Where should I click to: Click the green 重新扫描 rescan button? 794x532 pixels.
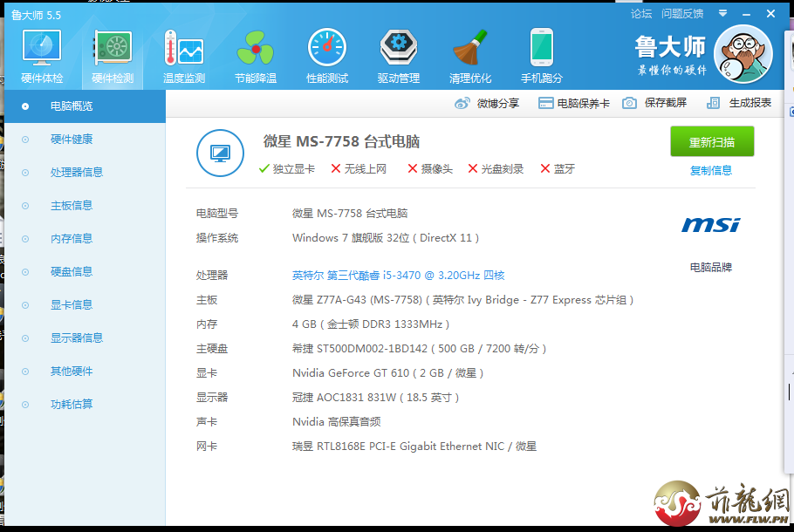point(712,142)
